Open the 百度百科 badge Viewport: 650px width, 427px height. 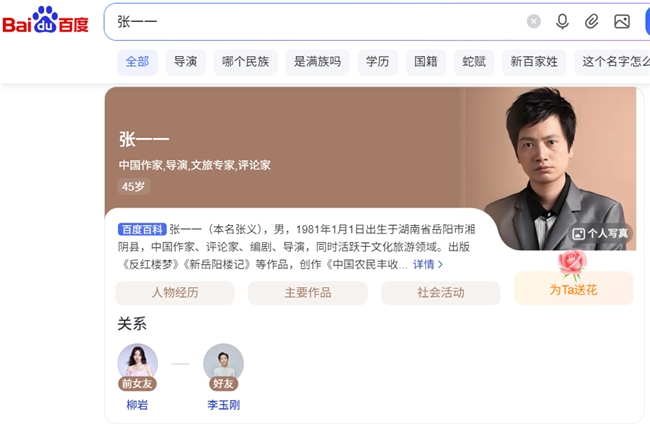tap(142, 229)
